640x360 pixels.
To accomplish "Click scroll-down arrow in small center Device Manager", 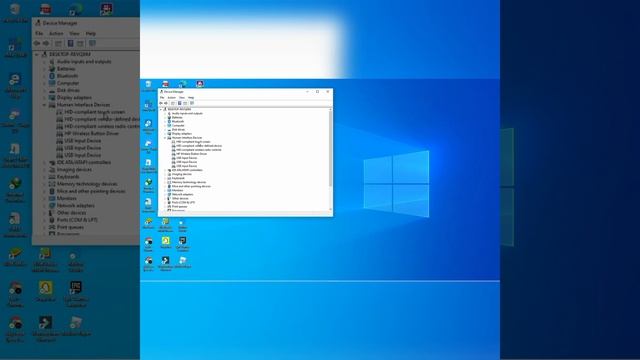I will pyautogui.click(x=331, y=209).
